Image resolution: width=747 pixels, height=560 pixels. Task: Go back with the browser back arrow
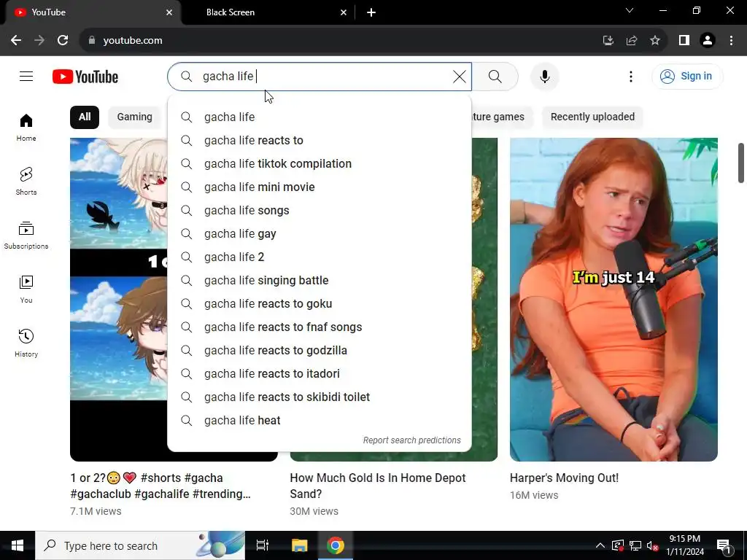click(x=16, y=41)
